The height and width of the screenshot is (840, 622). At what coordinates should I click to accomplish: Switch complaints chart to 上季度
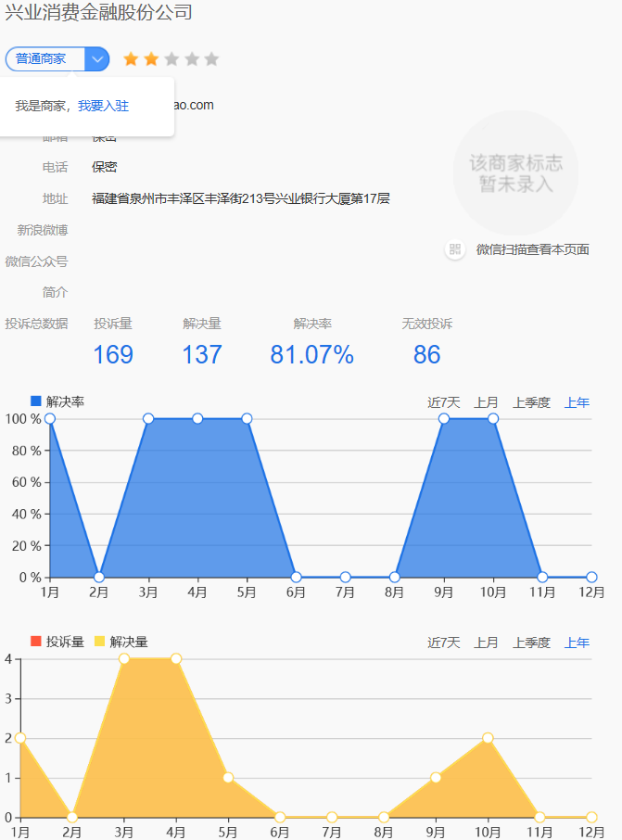(531, 643)
